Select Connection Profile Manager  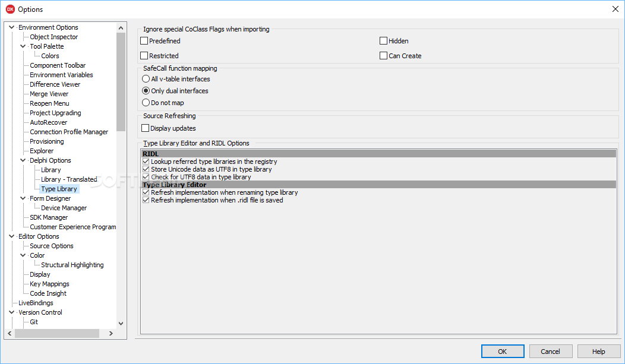tap(69, 132)
